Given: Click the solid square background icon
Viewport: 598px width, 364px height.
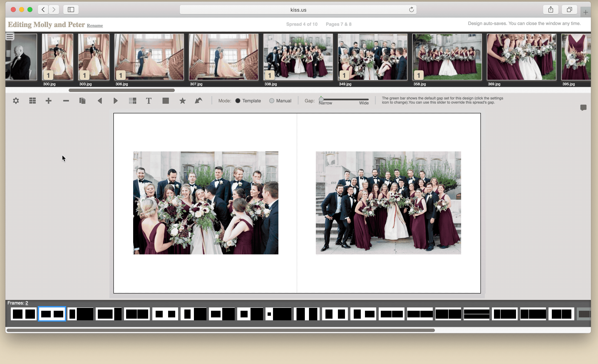Looking at the screenshot, I should [x=165, y=101].
